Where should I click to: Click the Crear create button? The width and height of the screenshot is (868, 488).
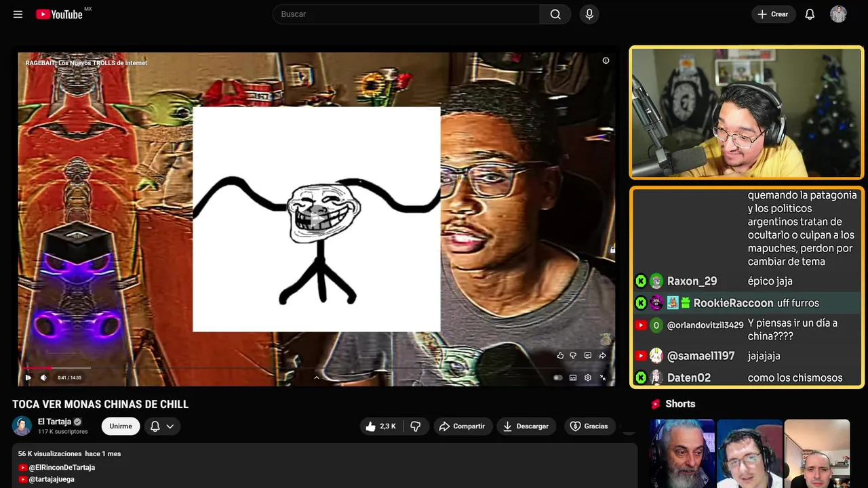(773, 14)
